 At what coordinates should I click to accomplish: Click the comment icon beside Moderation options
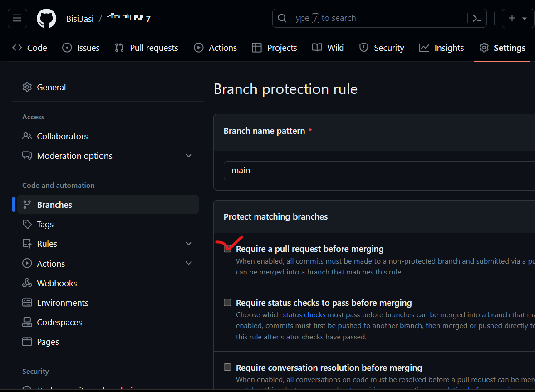point(27,156)
